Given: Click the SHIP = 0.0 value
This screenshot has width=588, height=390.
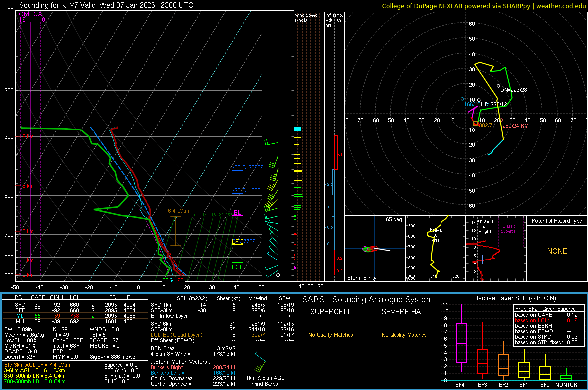Looking at the screenshot, I should click(117, 381).
